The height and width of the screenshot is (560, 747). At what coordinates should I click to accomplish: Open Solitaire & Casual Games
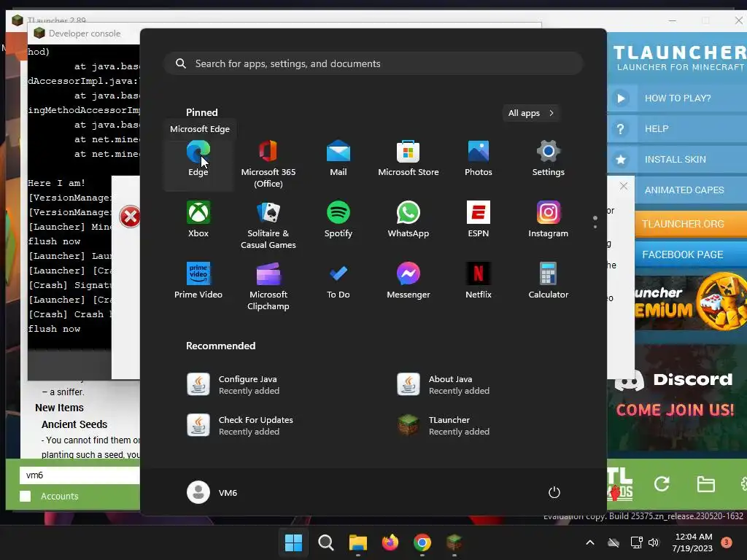click(268, 225)
